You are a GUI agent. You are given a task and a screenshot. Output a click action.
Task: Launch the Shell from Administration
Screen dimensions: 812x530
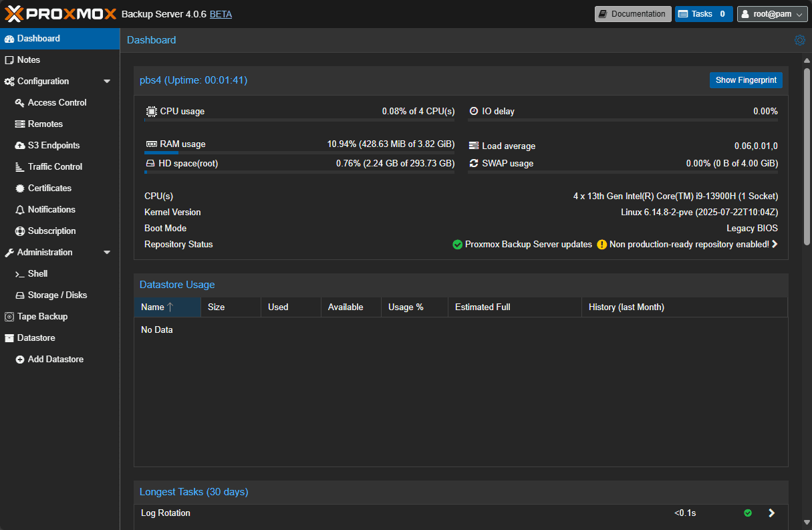37,273
